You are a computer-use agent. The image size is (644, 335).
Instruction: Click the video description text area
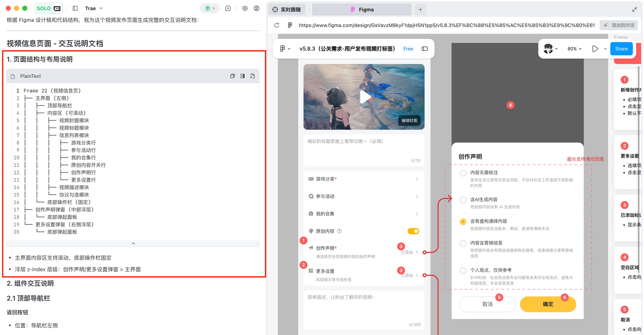coord(364,310)
